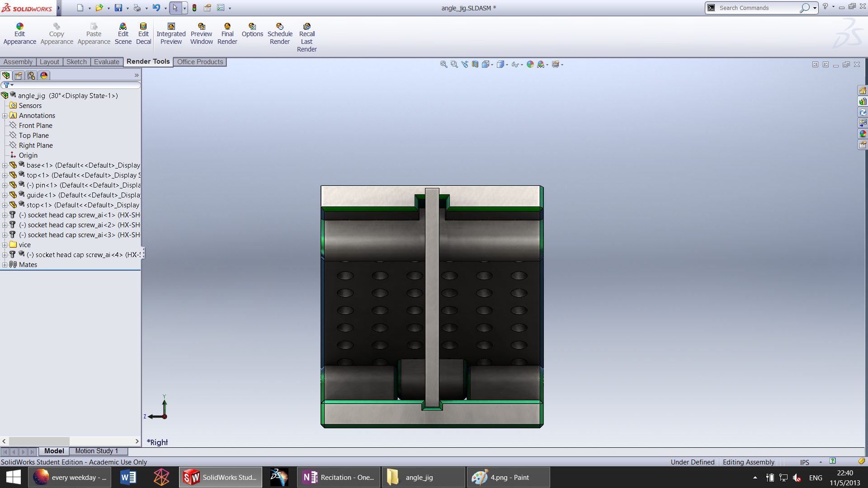Open the Edit Decal tool

coord(143,34)
